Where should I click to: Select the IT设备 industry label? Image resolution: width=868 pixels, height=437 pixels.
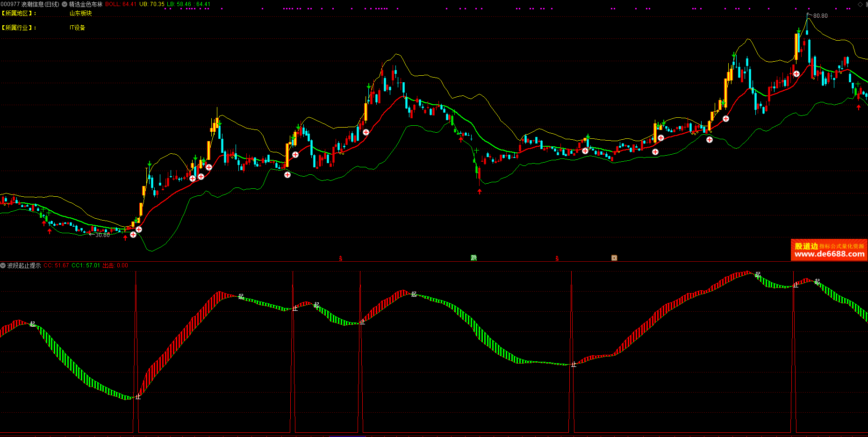pos(78,28)
